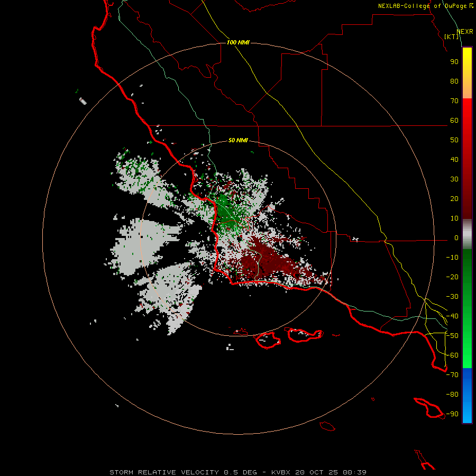Select the 60 value on the velocity scale
The width and height of the screenshot is (476, 476).
(x=454, y=120)
